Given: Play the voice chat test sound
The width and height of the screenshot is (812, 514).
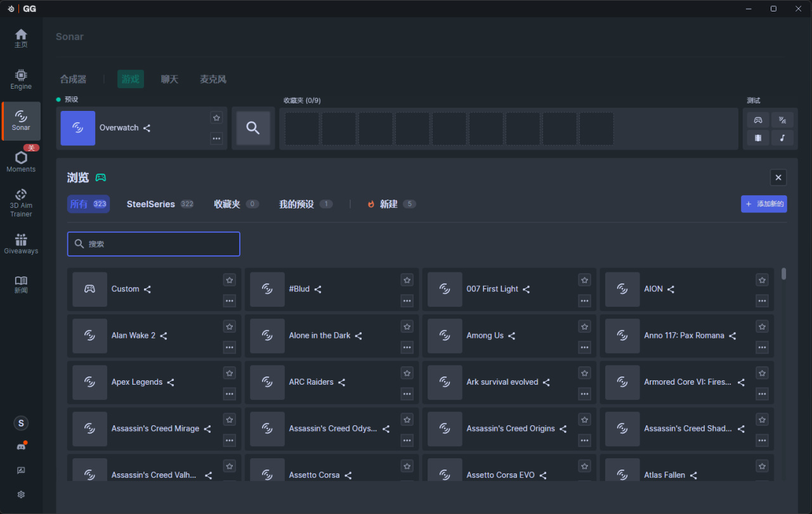Looking at the screenshot, I should tap(782, 120).
